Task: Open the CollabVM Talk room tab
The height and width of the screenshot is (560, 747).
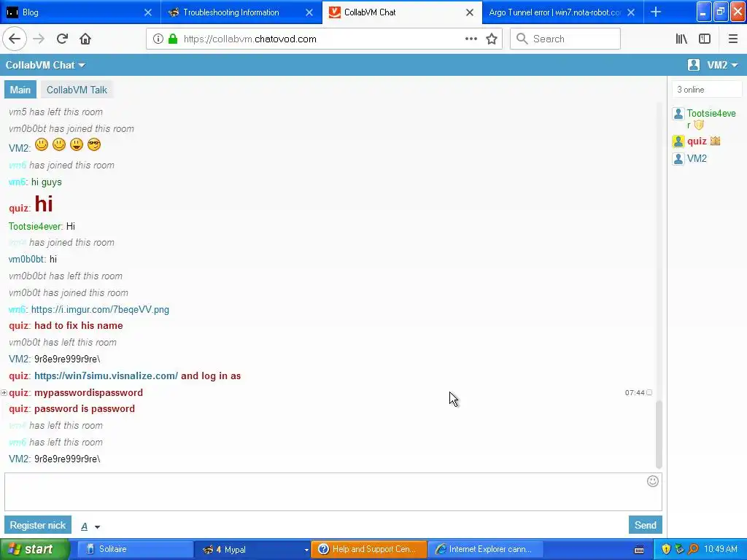Action: click(77, 90)
